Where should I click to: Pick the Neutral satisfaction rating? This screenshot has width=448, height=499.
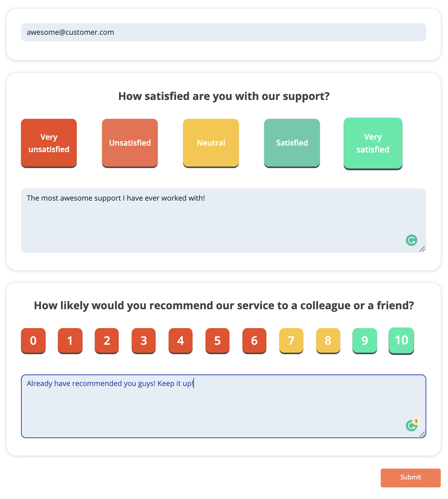coord(211,143)
